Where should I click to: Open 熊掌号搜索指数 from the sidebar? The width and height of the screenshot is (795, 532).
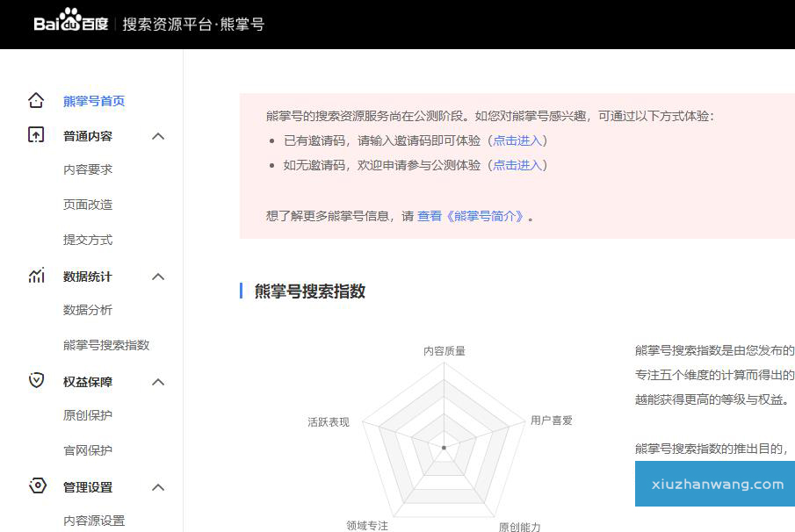point(106,344)
